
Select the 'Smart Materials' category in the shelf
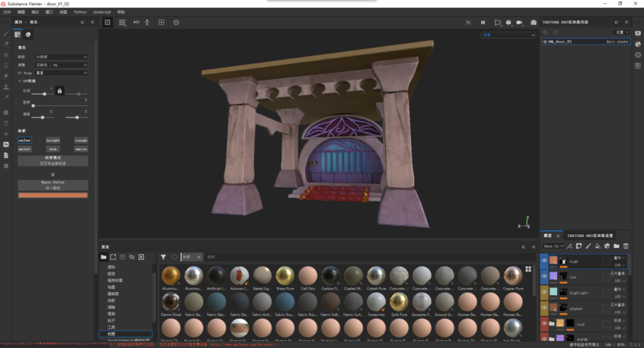[x=125, y=340]
